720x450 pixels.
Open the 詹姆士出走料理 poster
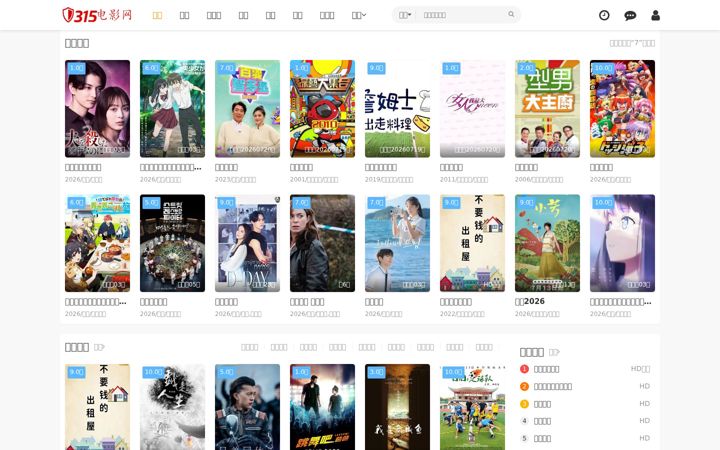click(x=397, y=108)
